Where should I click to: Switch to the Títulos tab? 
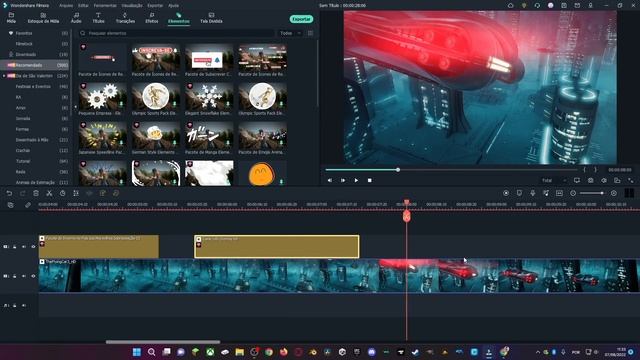[98, 18]
